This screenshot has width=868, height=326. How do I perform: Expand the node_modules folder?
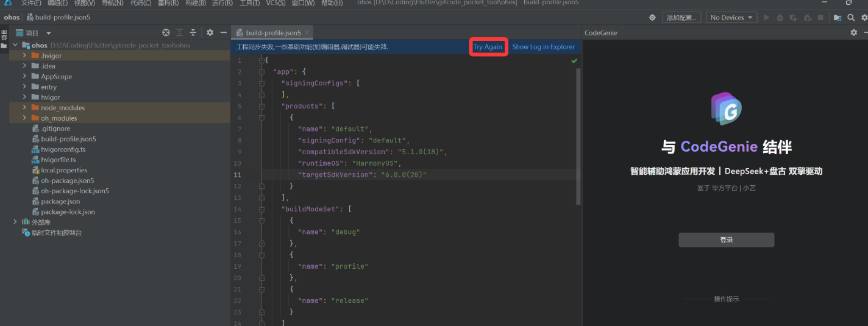pyautogui.click(x=24, y=107)
